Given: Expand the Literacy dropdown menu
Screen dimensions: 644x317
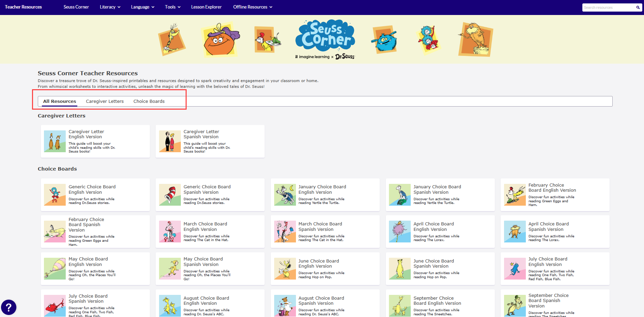Looking at the screenshot, I should pyautogui.click(x=110, y=7).
